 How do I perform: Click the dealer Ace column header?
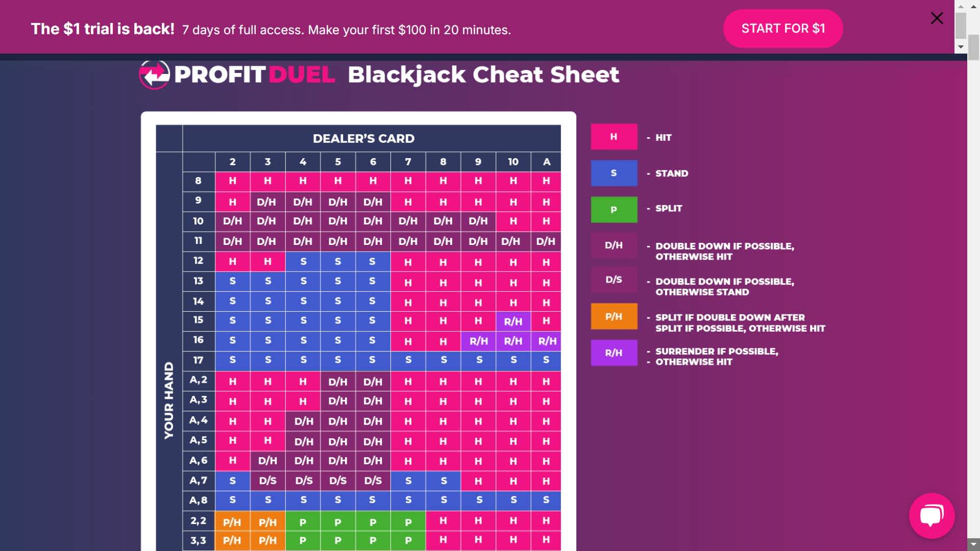(546, 162)
